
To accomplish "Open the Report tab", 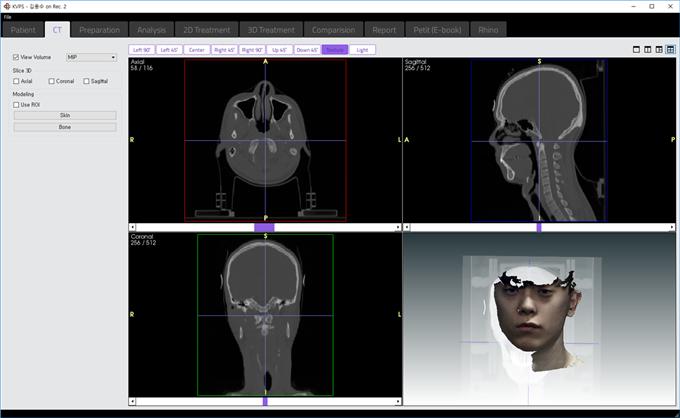I will click(384, 30).
